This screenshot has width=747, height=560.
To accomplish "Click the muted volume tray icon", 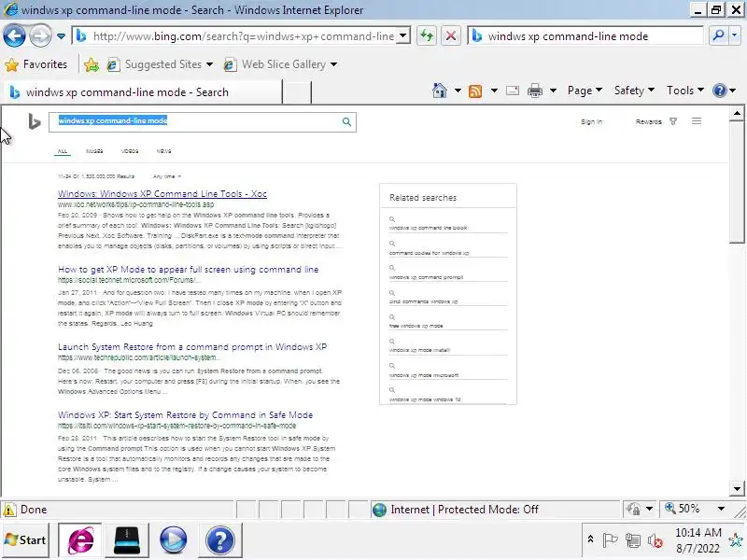I will point(655,540).
